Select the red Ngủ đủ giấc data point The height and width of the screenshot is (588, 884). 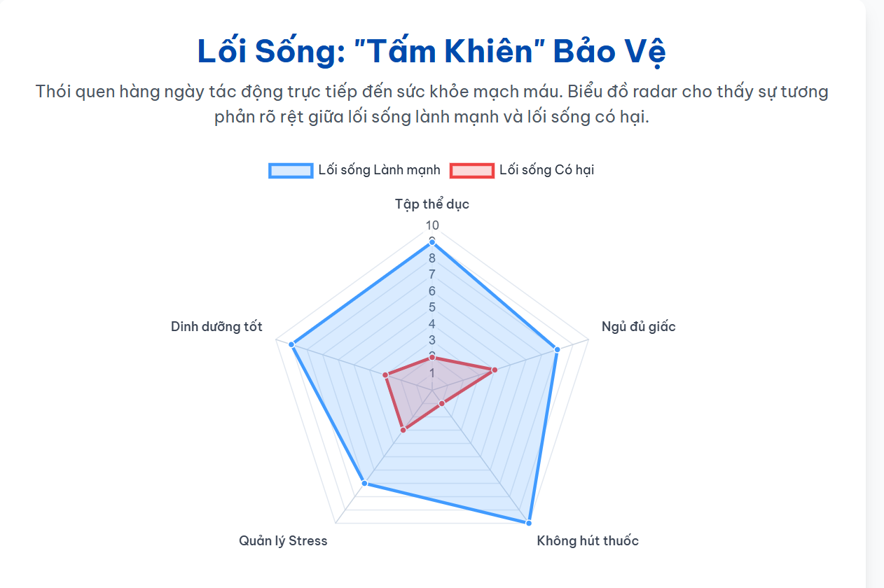[494, 370]
